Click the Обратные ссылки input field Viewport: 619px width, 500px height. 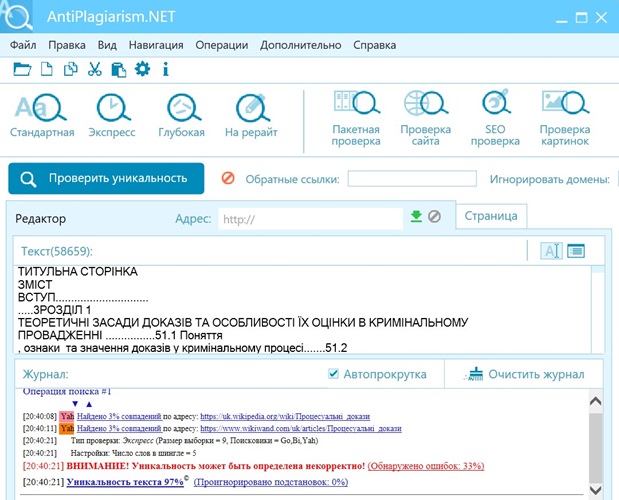tap(412, 179)
